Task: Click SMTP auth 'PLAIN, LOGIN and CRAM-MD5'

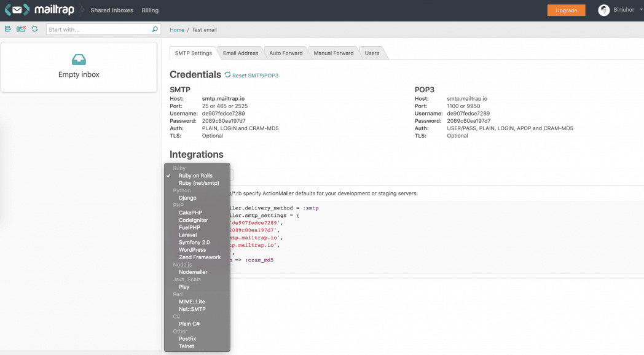Action: 240,128
